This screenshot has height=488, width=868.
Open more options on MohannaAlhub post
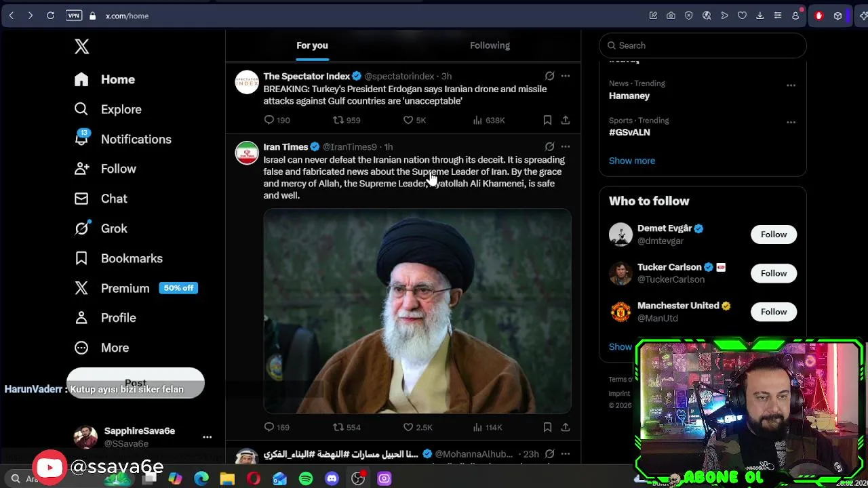566,453
